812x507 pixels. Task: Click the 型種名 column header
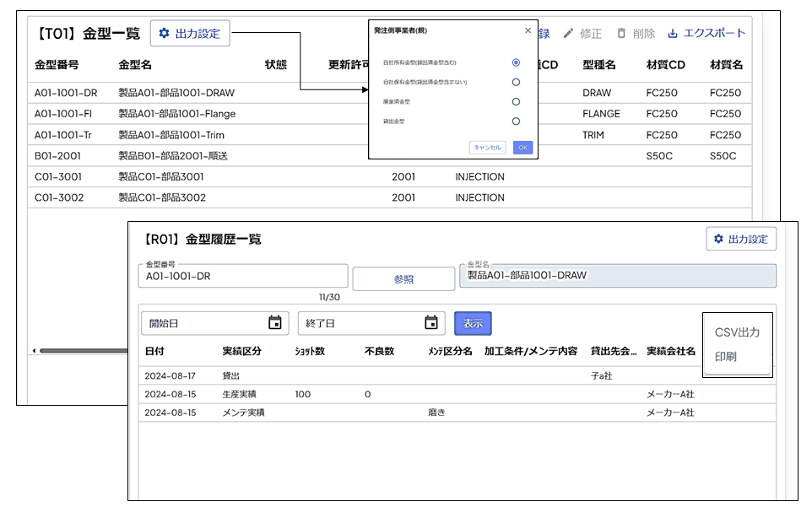click(x=599, y=65)
